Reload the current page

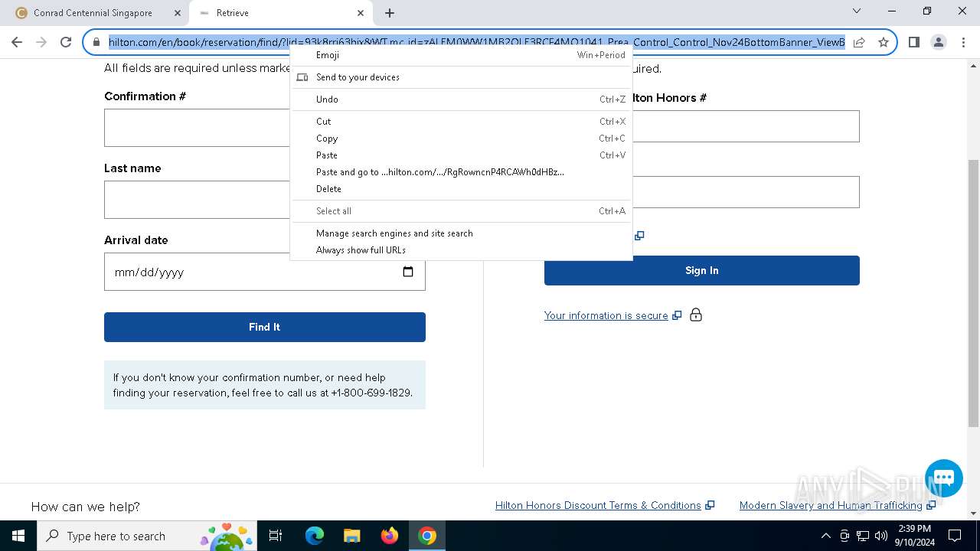[x=66, y=42]
